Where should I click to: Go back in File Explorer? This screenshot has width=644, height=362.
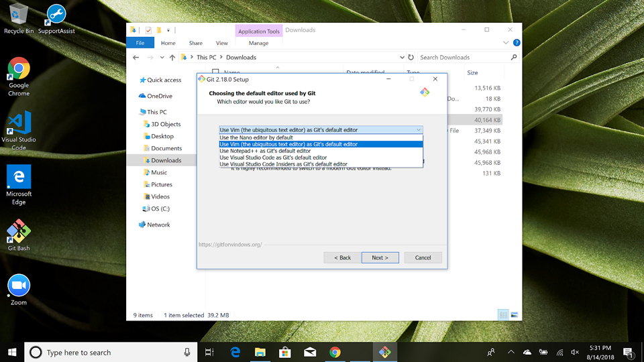pyautogui.click(x=136, y=58)
